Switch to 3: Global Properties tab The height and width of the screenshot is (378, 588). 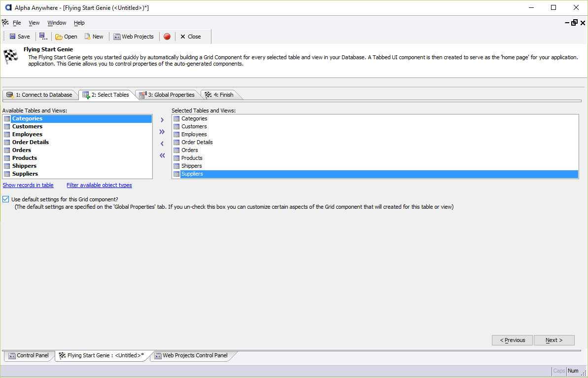point(167,95)
